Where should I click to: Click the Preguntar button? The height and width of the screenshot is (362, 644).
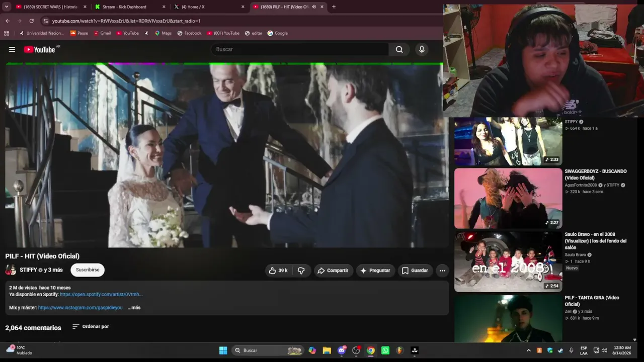tap(375, 270)
